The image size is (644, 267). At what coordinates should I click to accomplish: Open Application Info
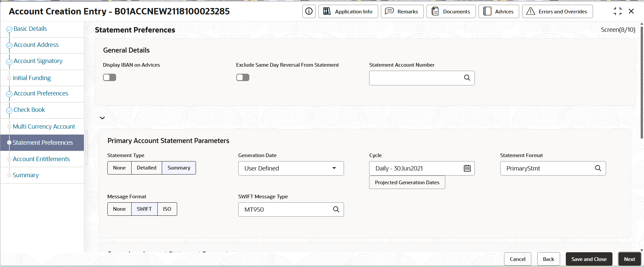coord(348,11)
